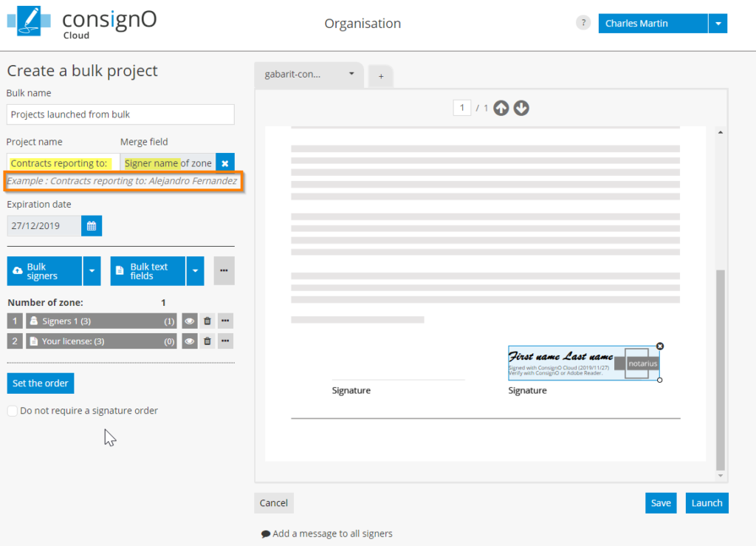756x546 pixels.
Task: Remove the merge field with X button
Action: (x=225, y=163)
